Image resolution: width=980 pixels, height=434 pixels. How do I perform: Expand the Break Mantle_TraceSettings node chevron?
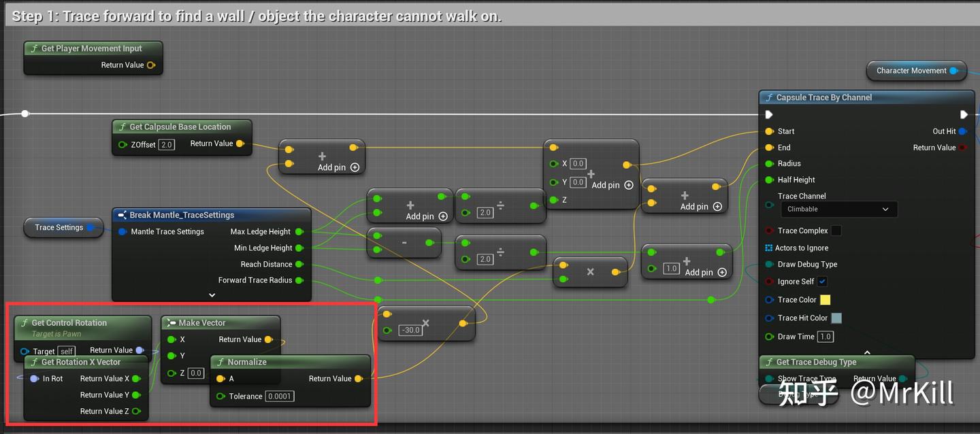[211, 295]
